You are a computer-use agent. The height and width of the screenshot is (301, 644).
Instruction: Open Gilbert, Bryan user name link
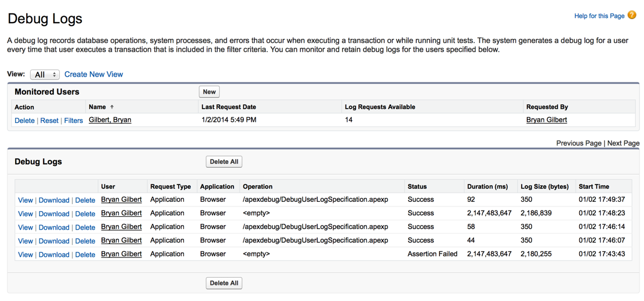pos(110,120)
